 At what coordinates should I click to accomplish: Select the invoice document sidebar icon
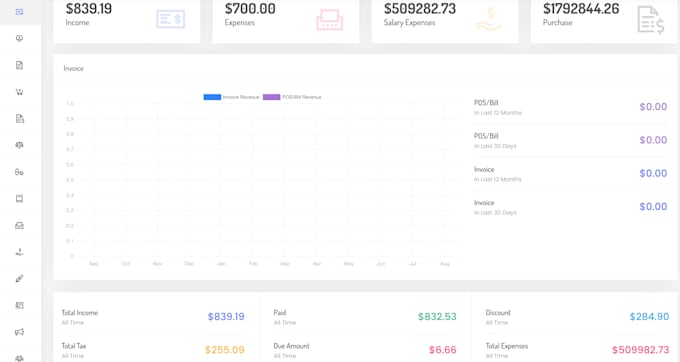tap(20, 118)
